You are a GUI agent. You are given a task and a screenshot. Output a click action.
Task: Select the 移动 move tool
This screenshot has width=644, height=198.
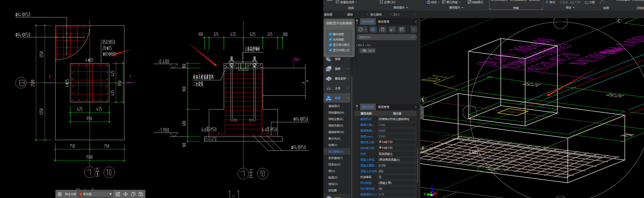[x=550, y=2]
